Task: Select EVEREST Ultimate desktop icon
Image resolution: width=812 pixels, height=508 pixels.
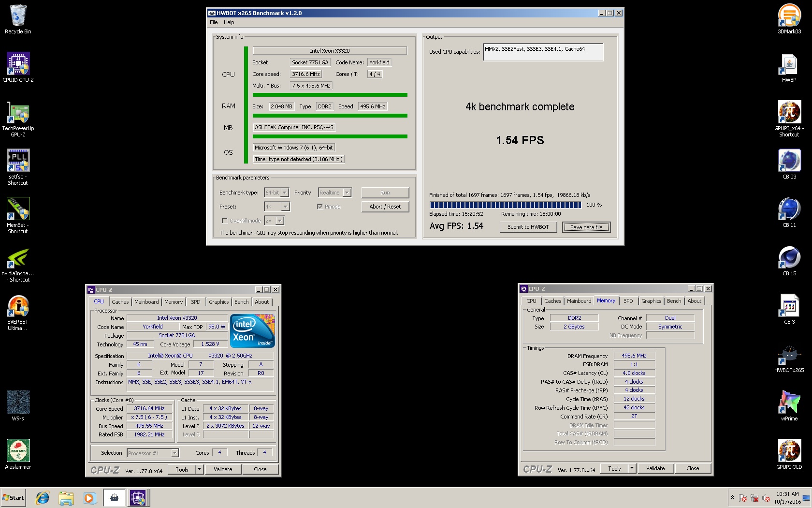Action: click(x=18, y=313)
